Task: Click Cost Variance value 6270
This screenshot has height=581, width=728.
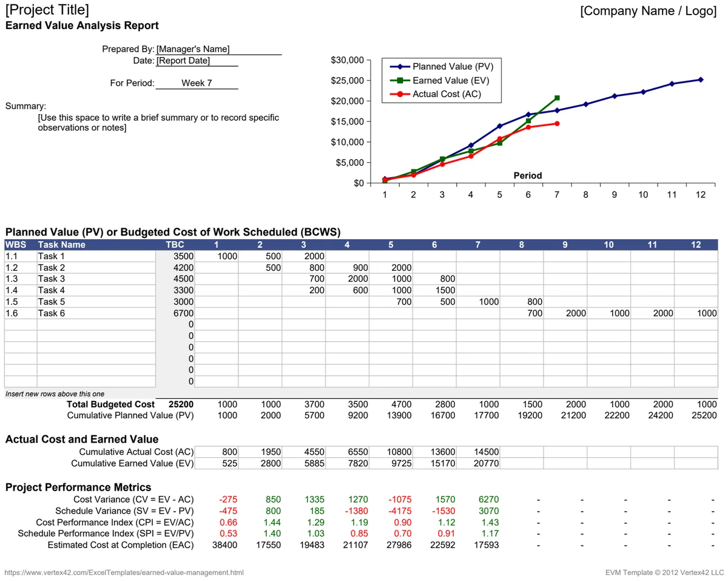Action: click(x=488, y=500)
